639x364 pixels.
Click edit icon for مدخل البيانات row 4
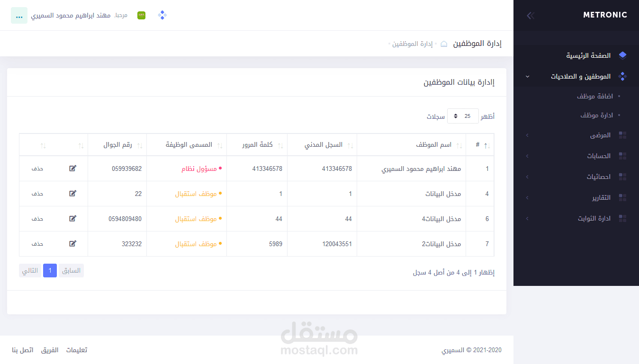coord(72,194)
